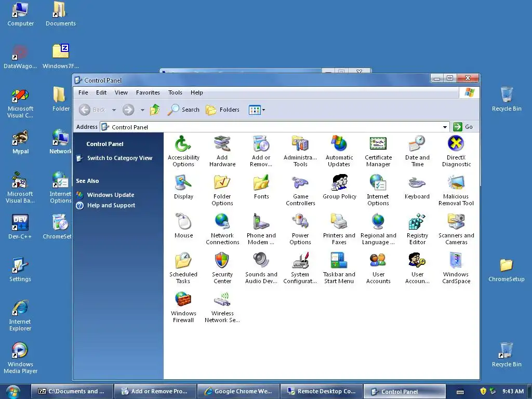This screenshot has height=399, width=532.
Task: Open Network Connections icon
Action: [222, 229]
